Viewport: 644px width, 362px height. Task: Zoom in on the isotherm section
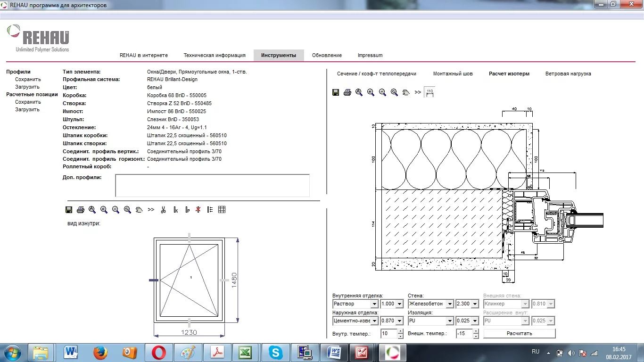pyautogui.click(x=371, y=92)
